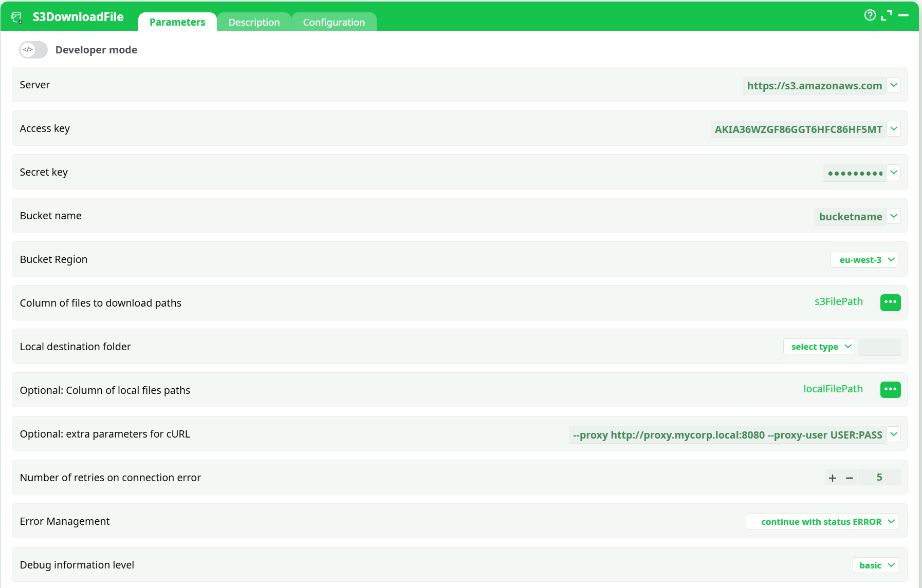Screen dimensions: 922x588
Task: Expand the window to fullscreen
Action: (x=887, y=15)
